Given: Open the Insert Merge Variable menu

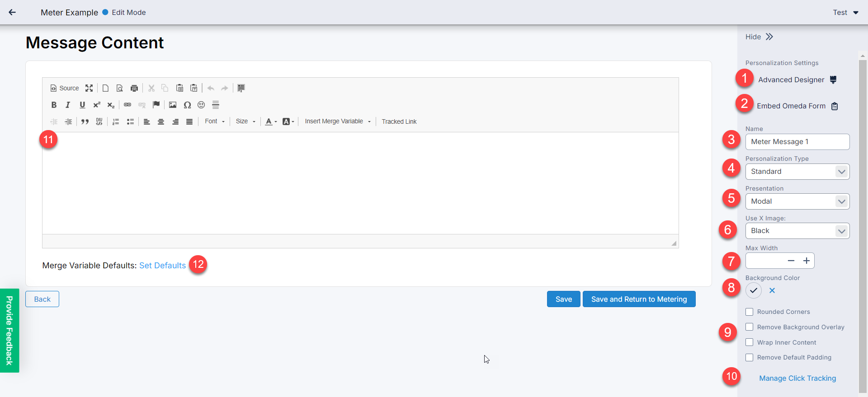Looking at the screenshot, I should pos(337,121).
